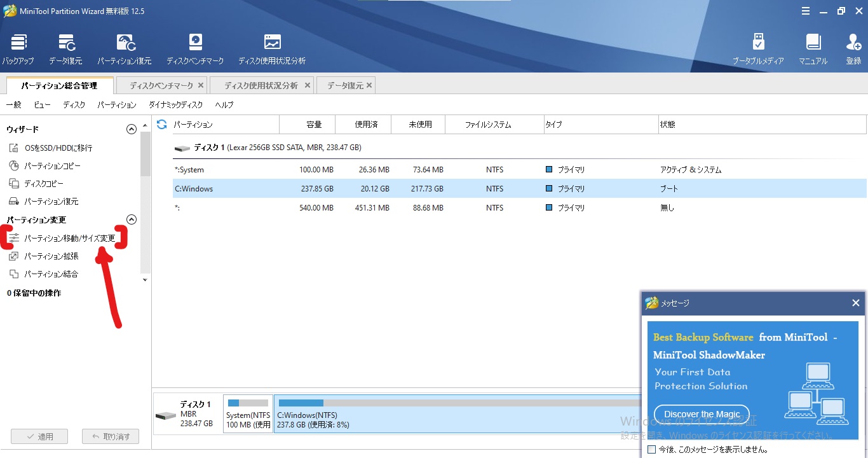Select ディスク 1 Lexar 256GB header row

tap(520, 148)
